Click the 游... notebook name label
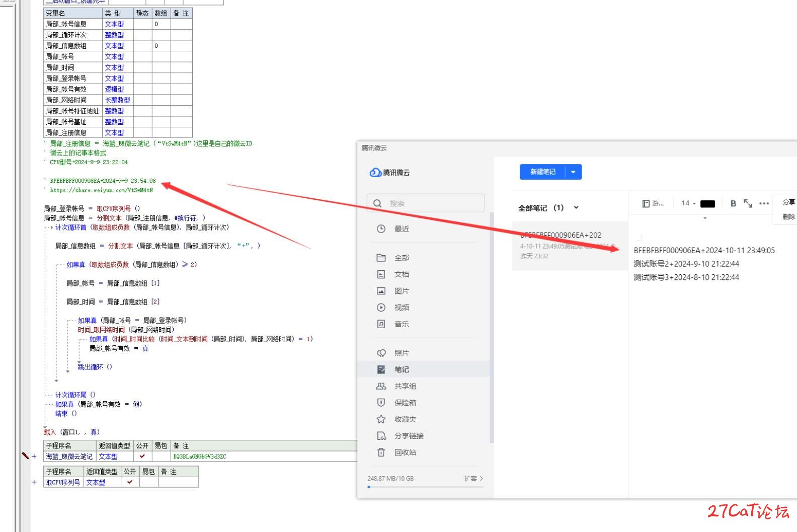Screen dimensions: 797x532 click(658, 203)
